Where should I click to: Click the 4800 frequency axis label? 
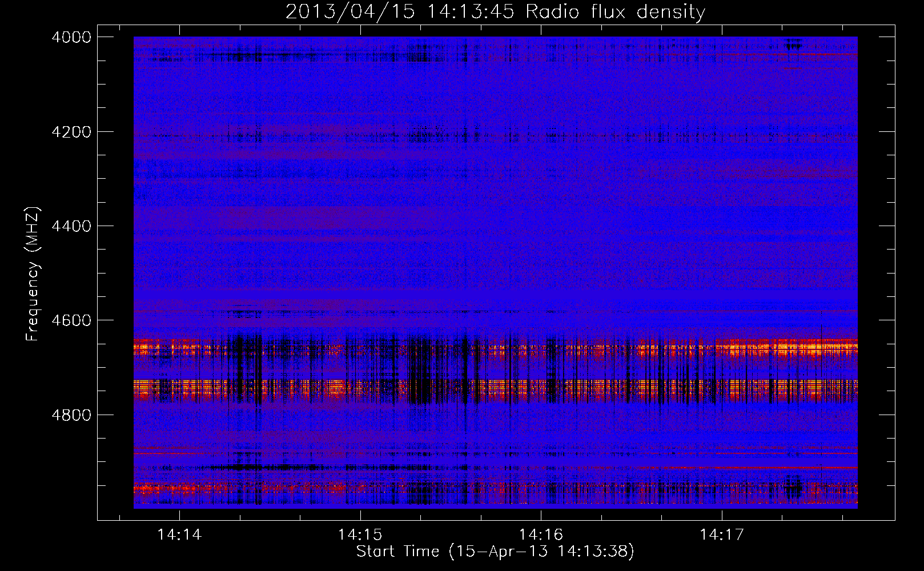click(x=71, y=415)
